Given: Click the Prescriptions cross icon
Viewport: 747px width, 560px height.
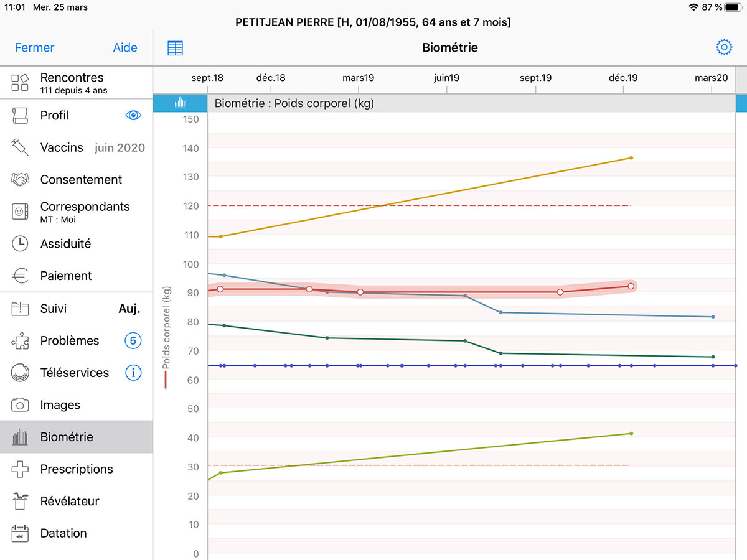Looking at the screenshot, I should [20, 469].
